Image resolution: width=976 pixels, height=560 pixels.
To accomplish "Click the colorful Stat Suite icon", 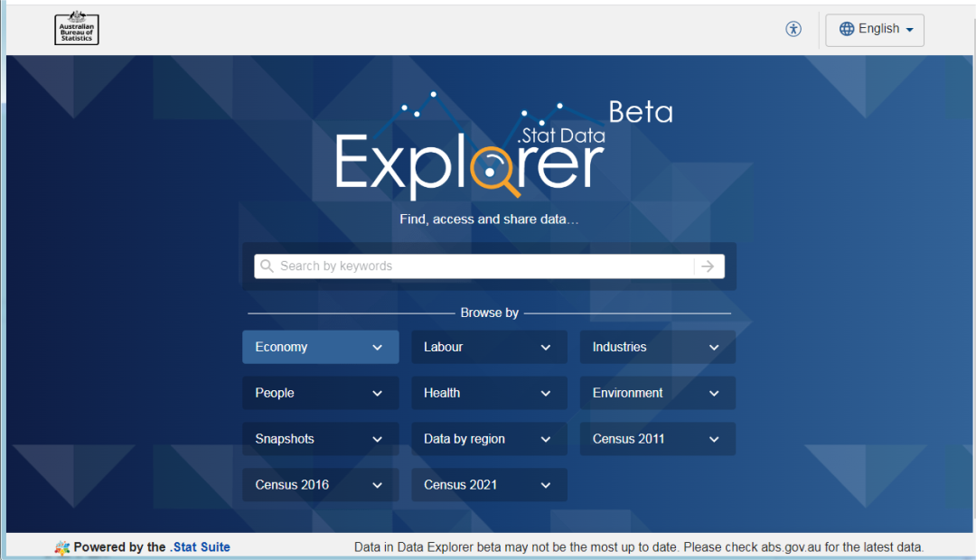I will (62, 547).
